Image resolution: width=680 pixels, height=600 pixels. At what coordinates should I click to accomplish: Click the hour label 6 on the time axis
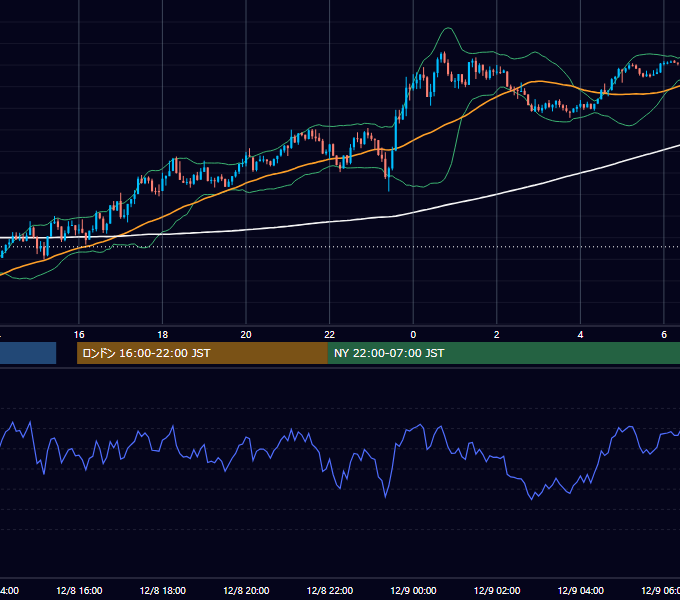[x=664, y=335]
